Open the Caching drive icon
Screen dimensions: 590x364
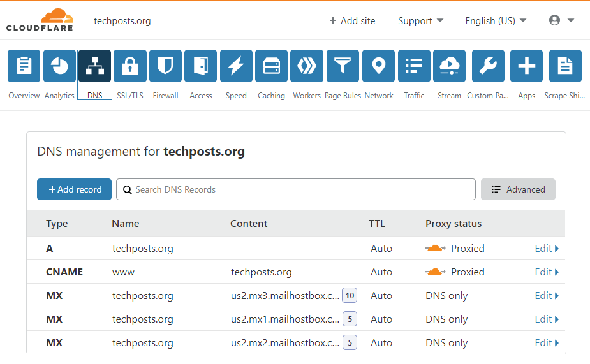271,66
